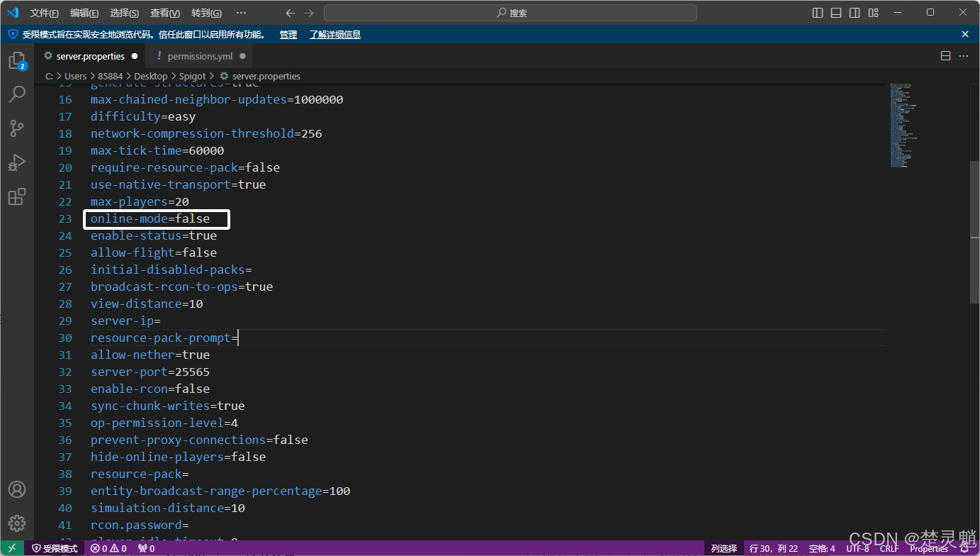Click the unsaved dot on permissions.yml tab

click(x=242, y=56)
